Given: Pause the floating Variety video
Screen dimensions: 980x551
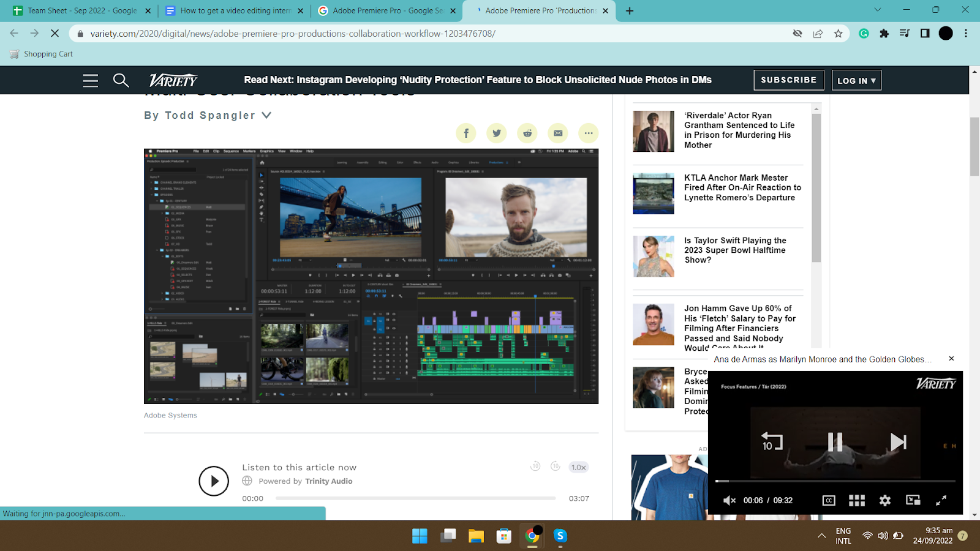Looking at the screenshot, I should pyautogui.click(x=835, y=442).
